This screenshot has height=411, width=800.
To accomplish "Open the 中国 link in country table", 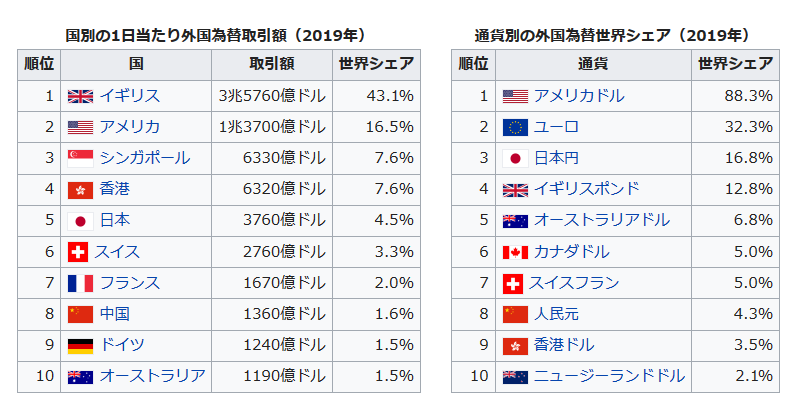I will tap(115, 314).
